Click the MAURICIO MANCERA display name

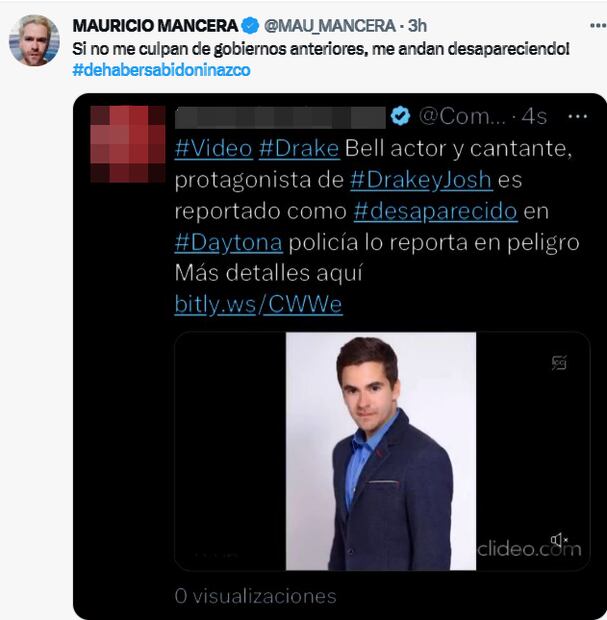tap(155, 26)
